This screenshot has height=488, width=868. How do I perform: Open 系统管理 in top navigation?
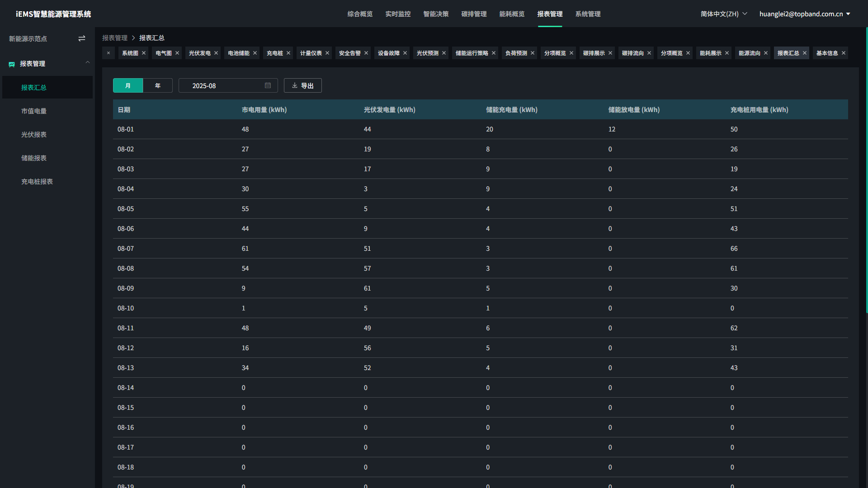(x=588, y=14)
